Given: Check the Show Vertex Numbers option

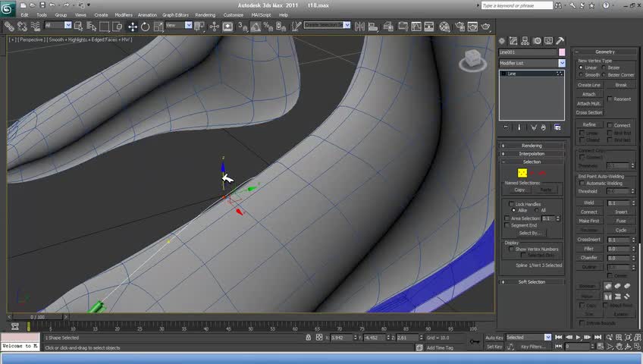Looking at the screenshot, I should (x=510, y=249).
